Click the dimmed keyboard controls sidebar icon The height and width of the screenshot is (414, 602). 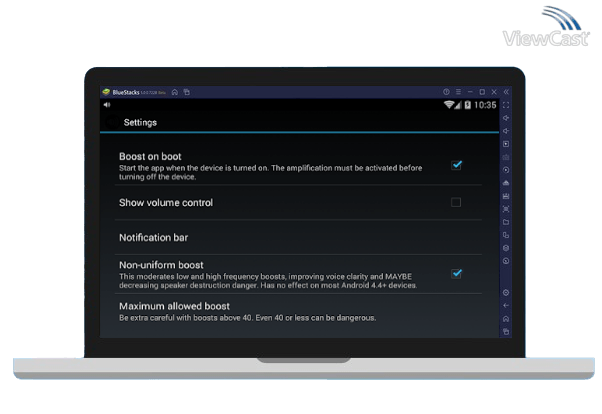506,157
